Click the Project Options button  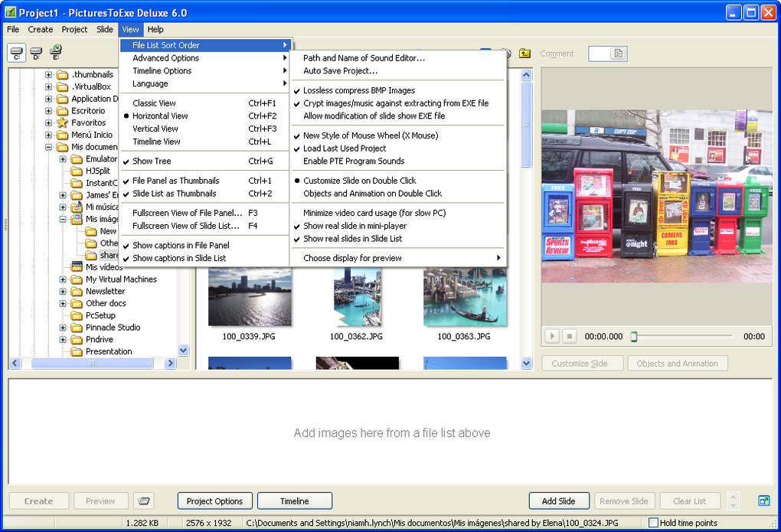pos(214,501)
